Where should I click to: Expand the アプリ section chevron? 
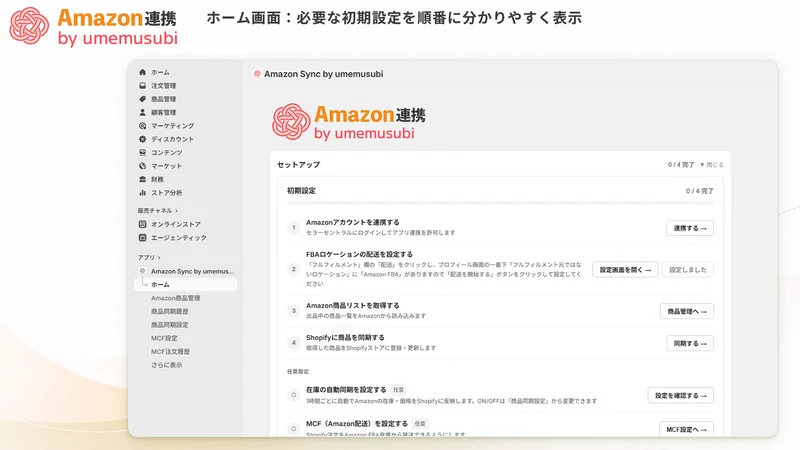159,258
